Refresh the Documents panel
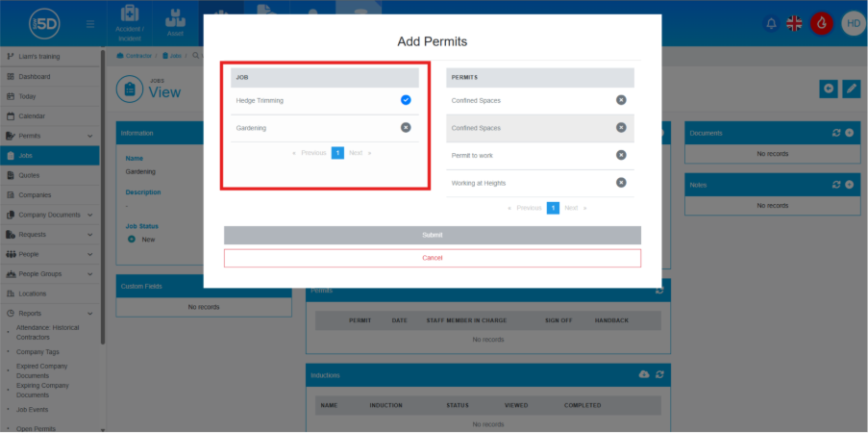Viewport: 868px width, 433px height. click(836, 133)
